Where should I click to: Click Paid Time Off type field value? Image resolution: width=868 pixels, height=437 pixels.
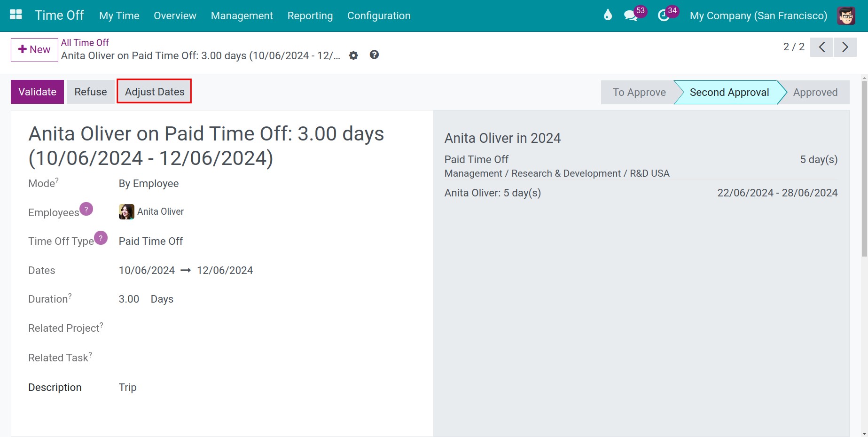click(151, 241)
